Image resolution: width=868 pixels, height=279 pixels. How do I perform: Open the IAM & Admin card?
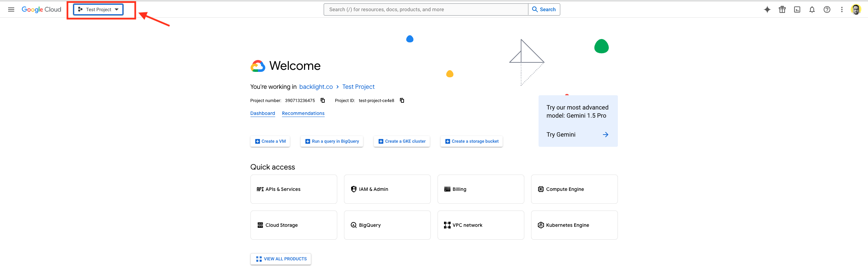[x=387, y=189]
